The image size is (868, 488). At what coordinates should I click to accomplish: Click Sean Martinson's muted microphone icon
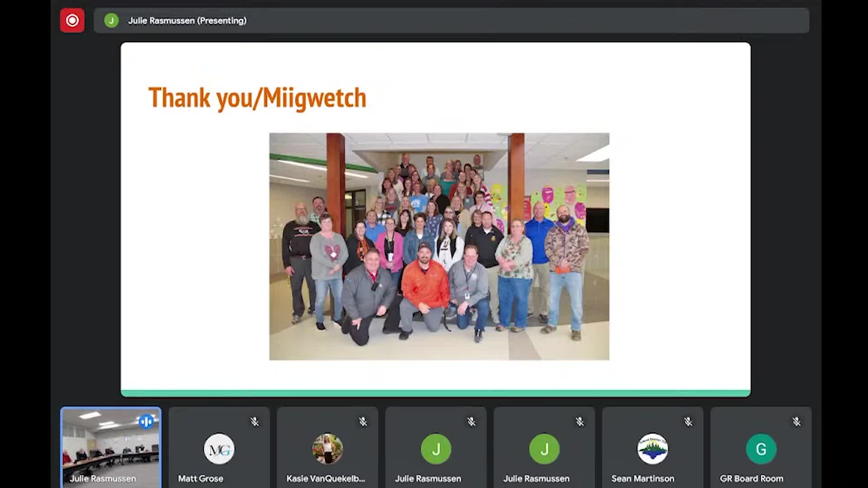point(688,422)
